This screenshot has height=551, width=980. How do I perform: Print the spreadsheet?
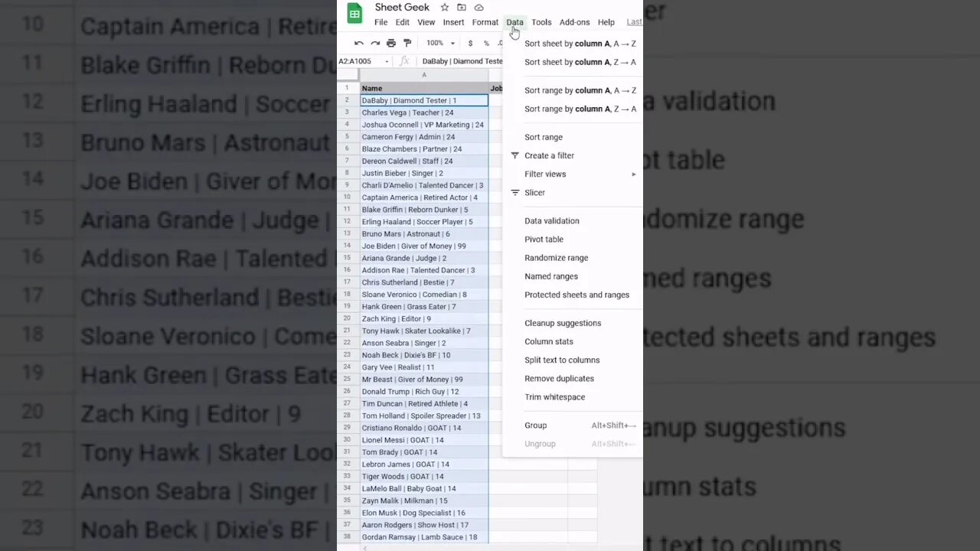click(x=391, y=44)
